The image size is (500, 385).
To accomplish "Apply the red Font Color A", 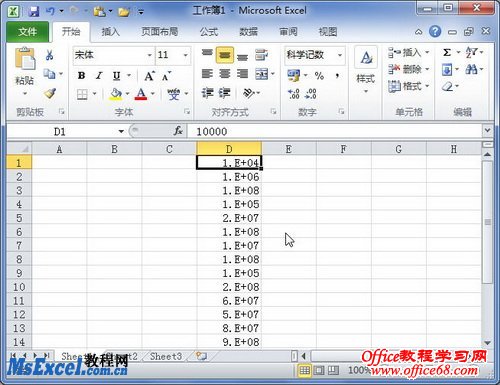I will pos(141,94).
